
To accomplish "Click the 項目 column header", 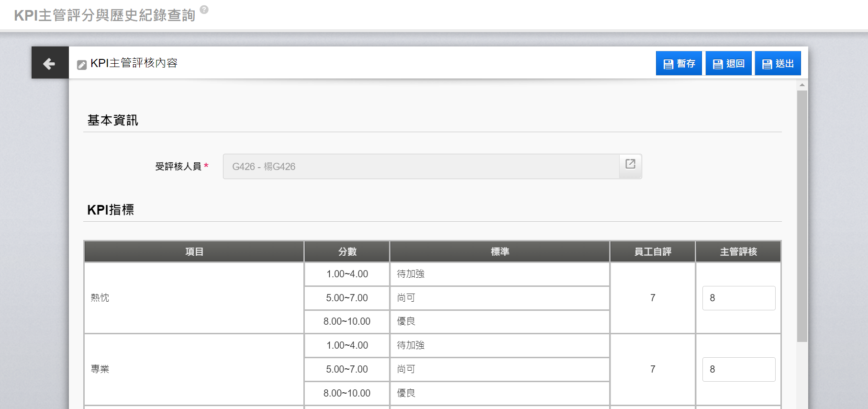I will (x=194, y=252).
